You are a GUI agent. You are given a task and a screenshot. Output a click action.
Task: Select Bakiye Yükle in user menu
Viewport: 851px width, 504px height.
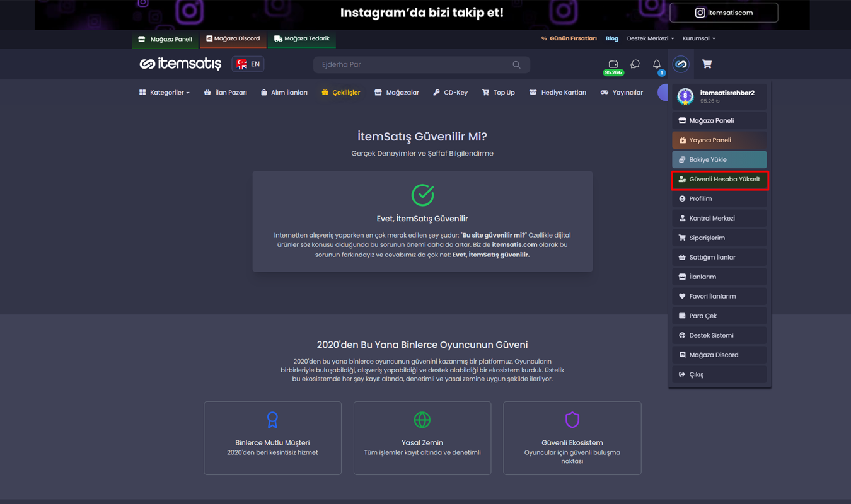[x=719, y=159]
